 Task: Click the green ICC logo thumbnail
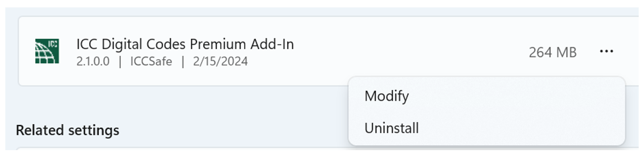coord(47,51)
